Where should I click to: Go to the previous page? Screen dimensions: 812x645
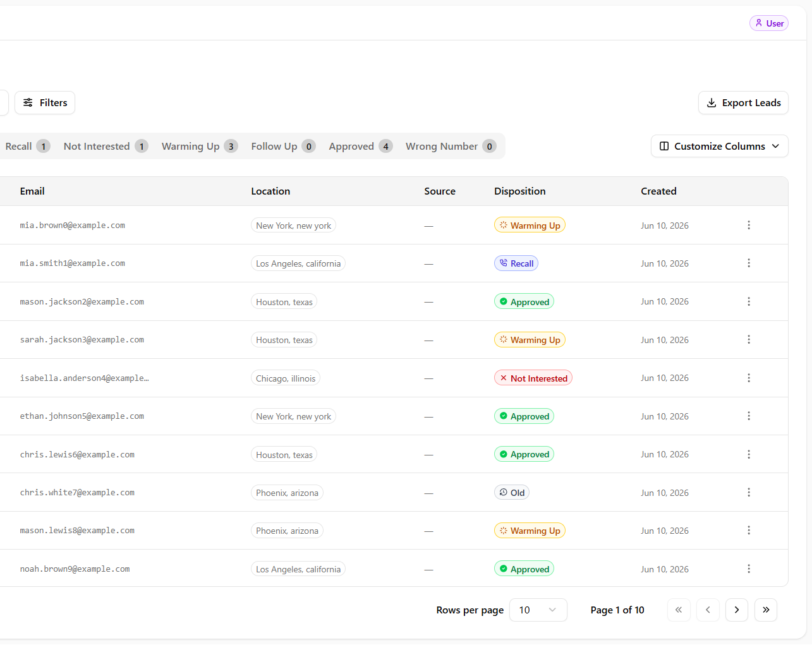pyautogui.click(x=708, y=610)
